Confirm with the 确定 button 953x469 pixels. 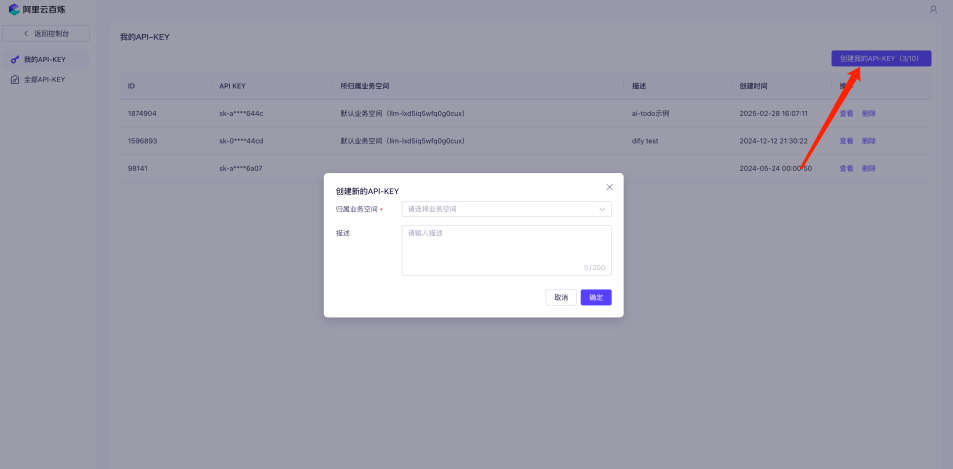point(595,297)
